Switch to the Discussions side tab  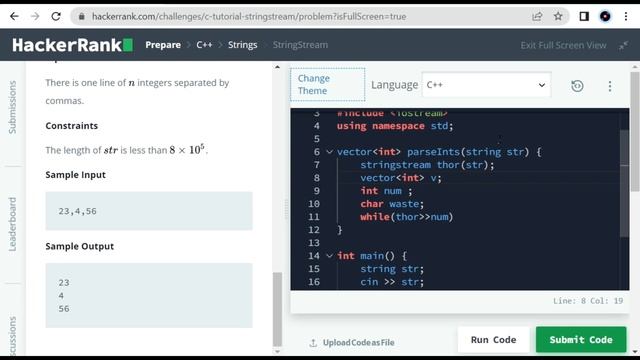click(13, 336)
